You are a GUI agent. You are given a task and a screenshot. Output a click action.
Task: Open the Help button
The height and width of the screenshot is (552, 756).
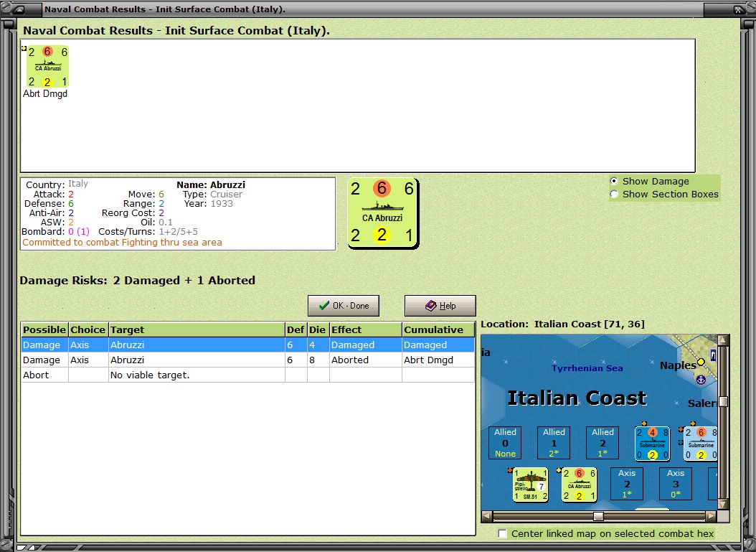click(x=440, y=306)
